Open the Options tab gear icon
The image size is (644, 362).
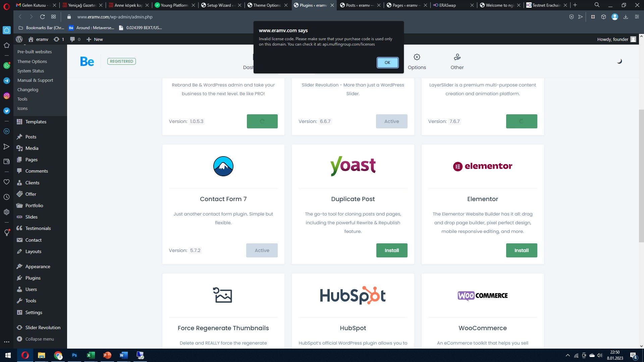pyautogui.click(x=417, y=57)
